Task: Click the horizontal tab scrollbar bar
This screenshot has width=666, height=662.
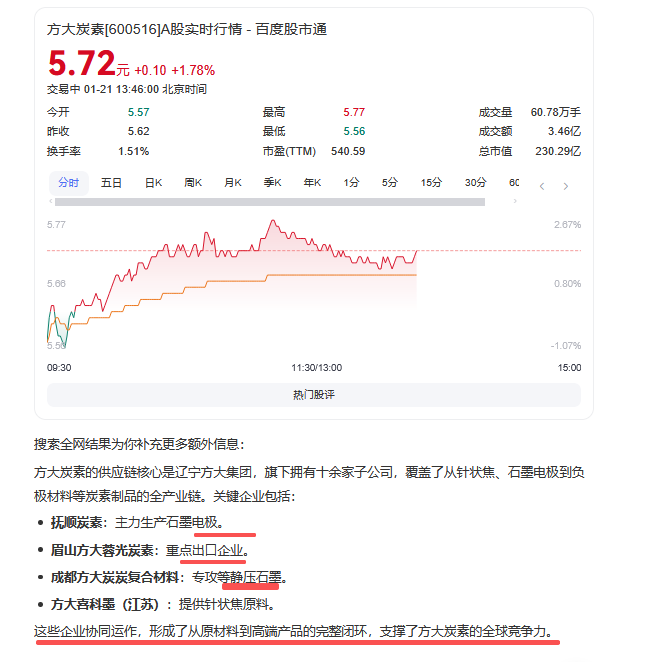Action: coord(270,202)
